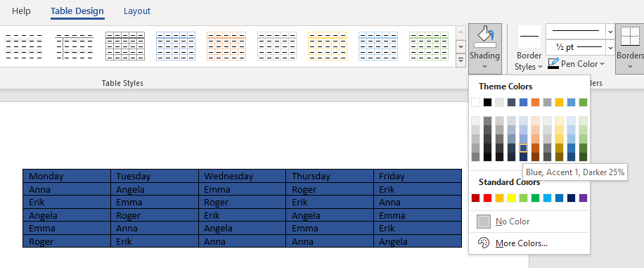Select the Pen Color pen icon
The height and width of the screenshot is (268, 644).
(x=553, y=64)
